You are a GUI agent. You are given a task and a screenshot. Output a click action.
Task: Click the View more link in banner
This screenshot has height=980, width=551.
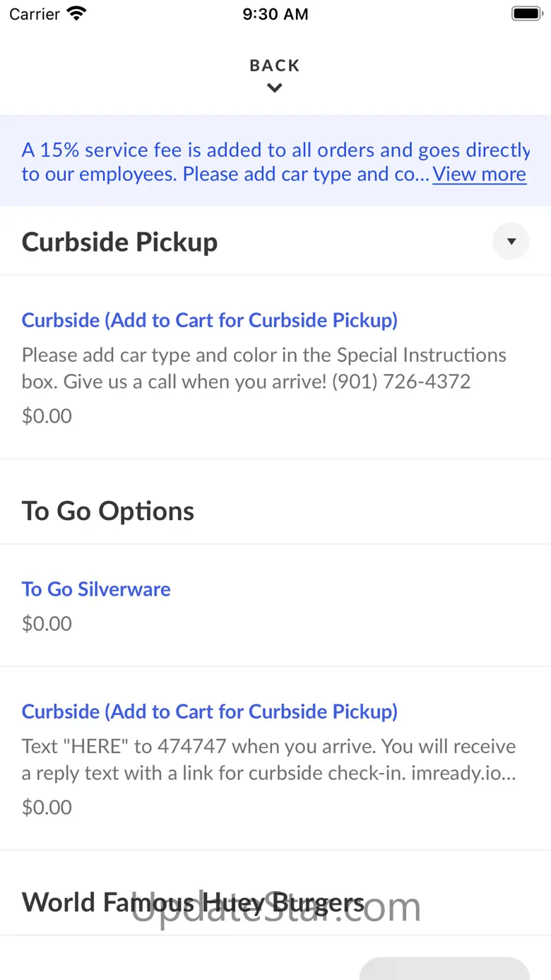point(479,174)
